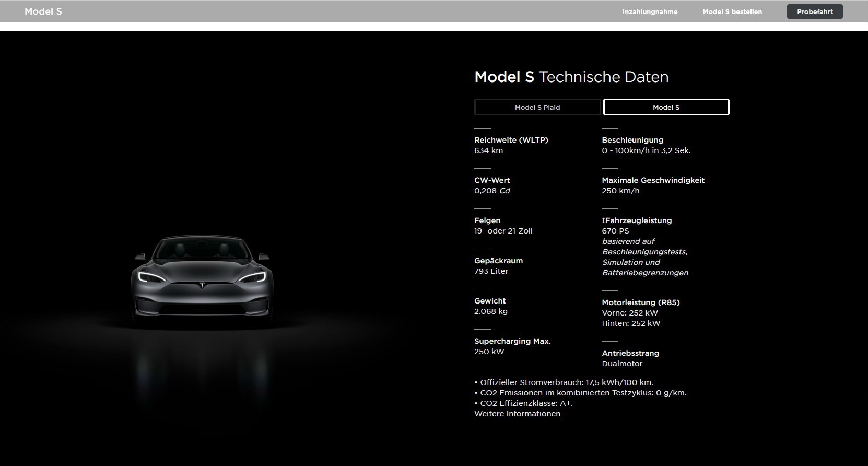
Task: Select '19- oder 21-Zoll' value
Action: click(503, 231)
